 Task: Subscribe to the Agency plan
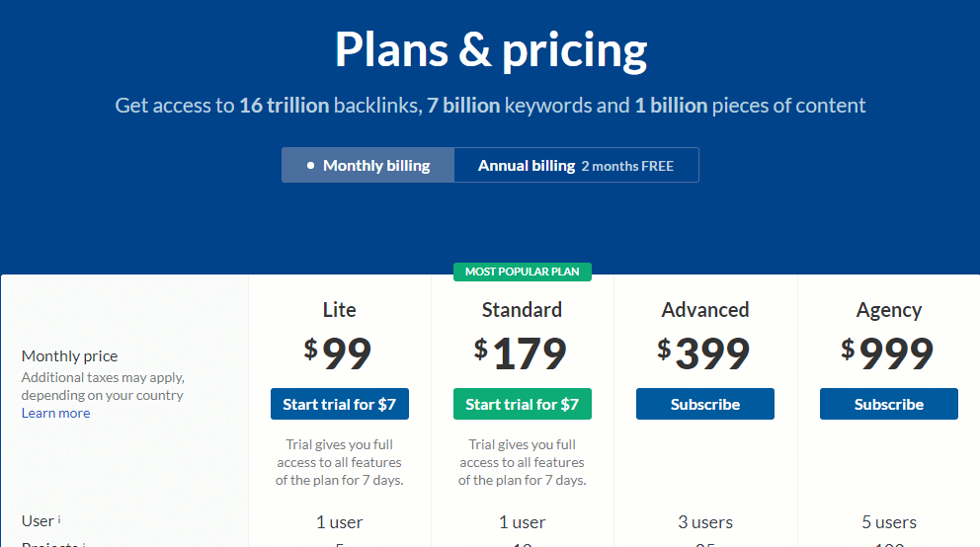pos(889,404)
